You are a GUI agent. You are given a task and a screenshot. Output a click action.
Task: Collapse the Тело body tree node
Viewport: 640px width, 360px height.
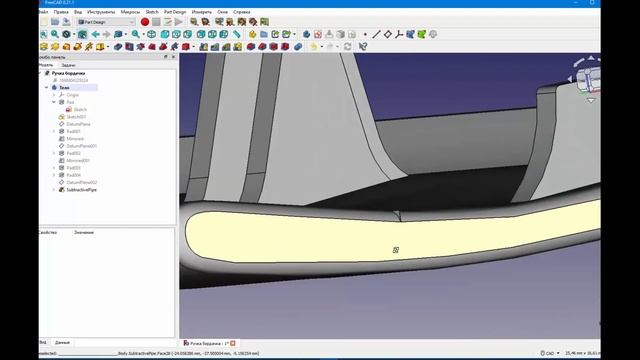[47, 88]
